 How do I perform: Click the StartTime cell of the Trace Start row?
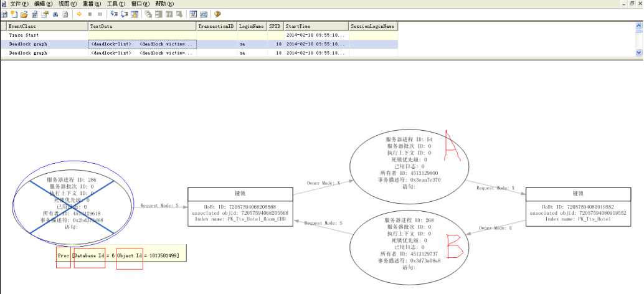pyautogui.click(x=316, y=36)
